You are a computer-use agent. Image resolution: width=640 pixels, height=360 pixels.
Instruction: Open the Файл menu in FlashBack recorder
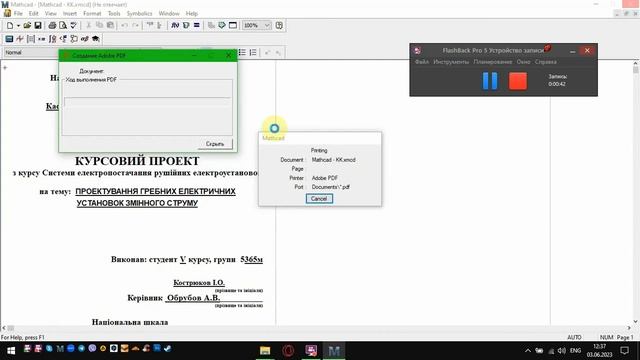(422, 62)
